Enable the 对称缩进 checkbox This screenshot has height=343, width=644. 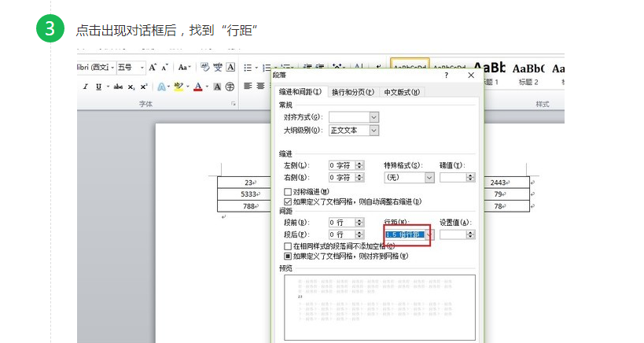click(288, 192)
